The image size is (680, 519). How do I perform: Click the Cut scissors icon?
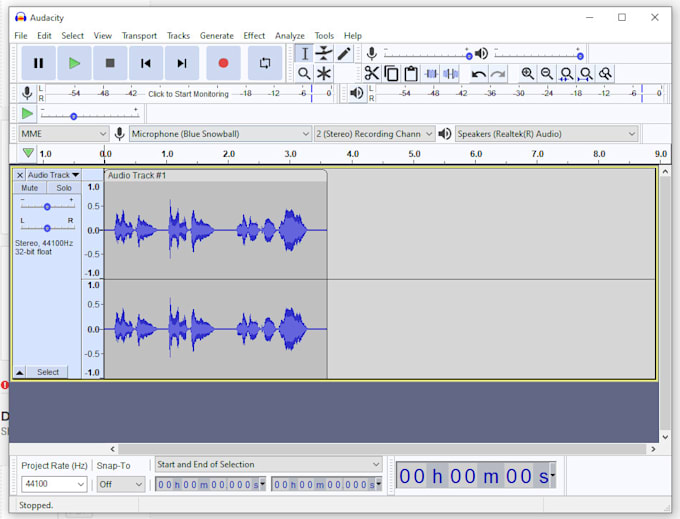point(371,73)
